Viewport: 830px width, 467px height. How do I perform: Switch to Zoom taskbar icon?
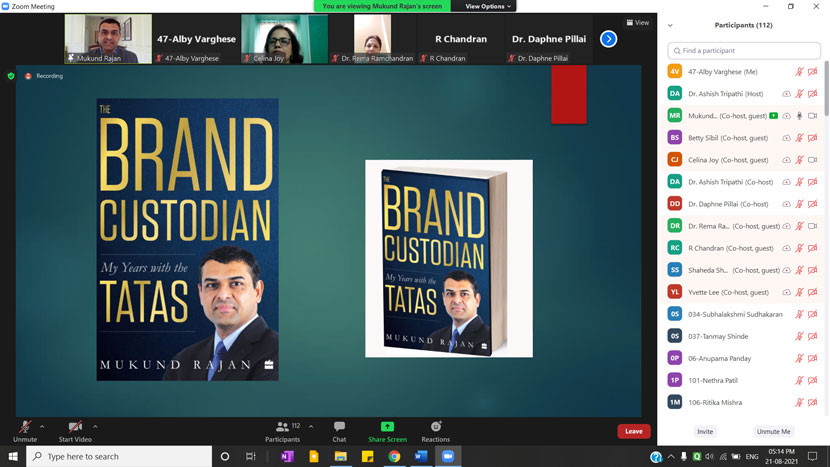click(448, 456)
